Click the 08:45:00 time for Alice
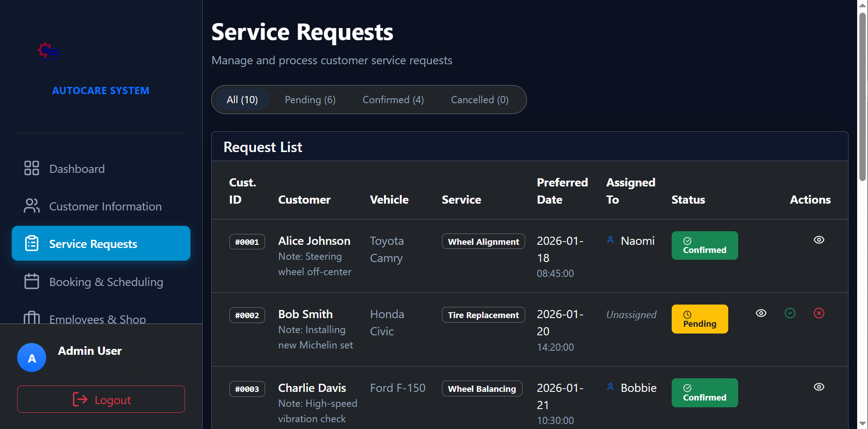This screenshot has height=429, width=868. tap(555, 273)
